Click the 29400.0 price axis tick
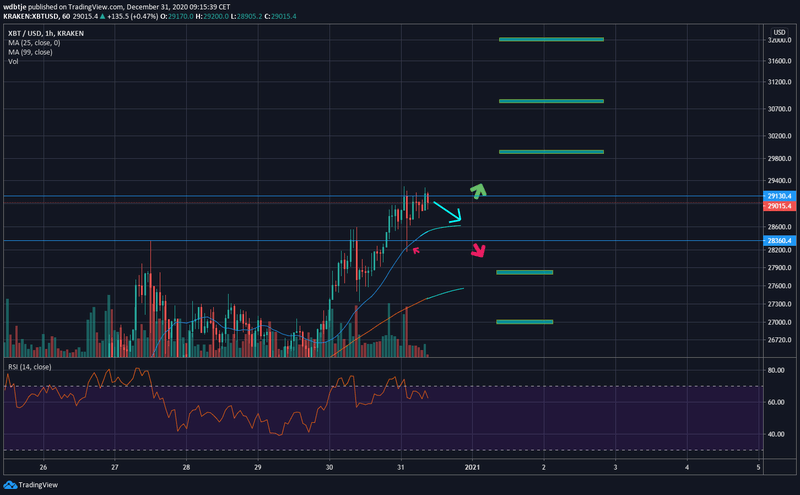Image resolution: width=800 pixels, height=495 pixels. click(779, 181)
